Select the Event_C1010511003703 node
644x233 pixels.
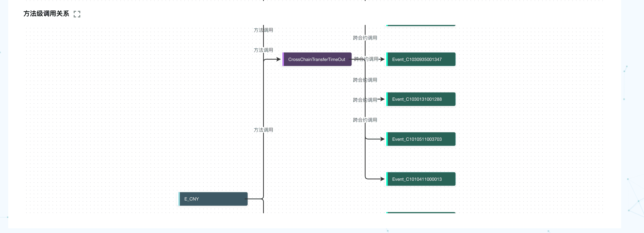(x=421, y=139)
